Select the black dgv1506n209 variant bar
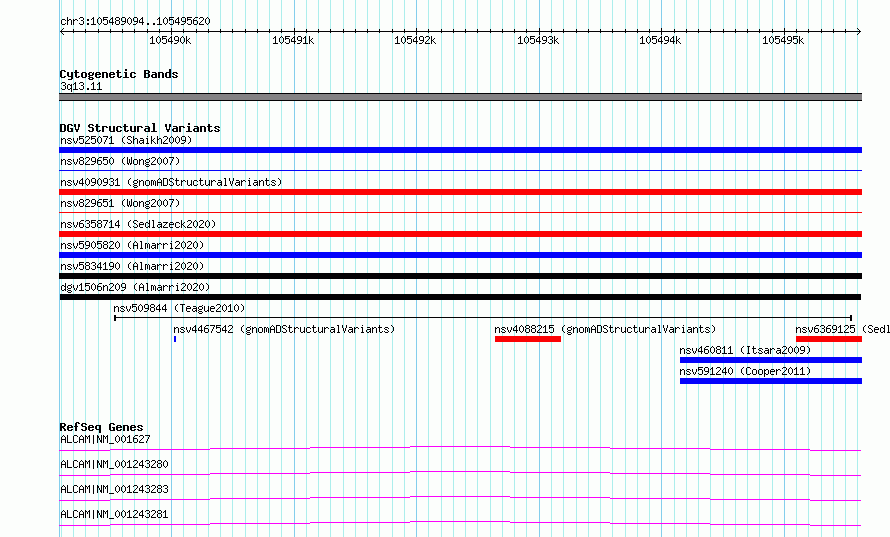Screen dimensions: 890x537 tap(460, 297)
